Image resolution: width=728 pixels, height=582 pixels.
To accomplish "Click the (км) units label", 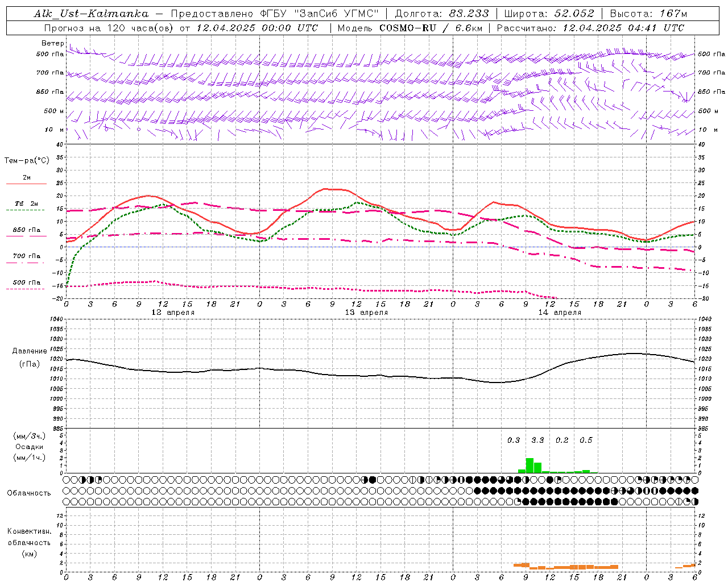I will point(29,553).
